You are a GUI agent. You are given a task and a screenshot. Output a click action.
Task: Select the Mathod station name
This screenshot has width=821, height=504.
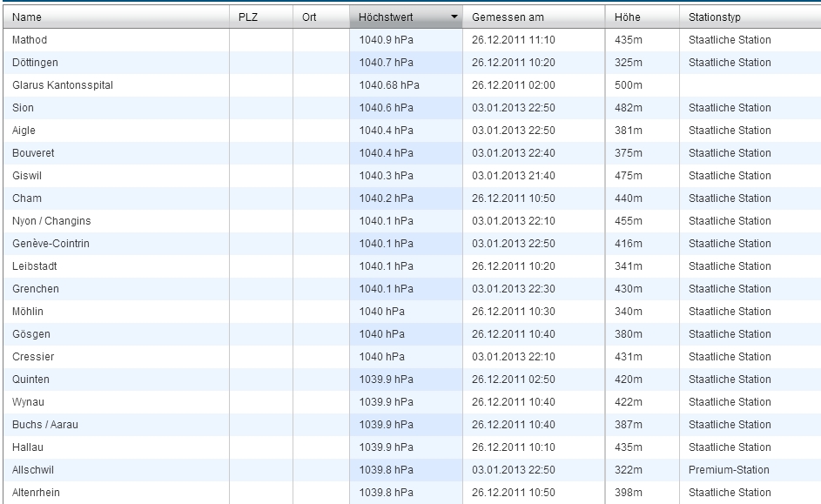click(30, 40)
